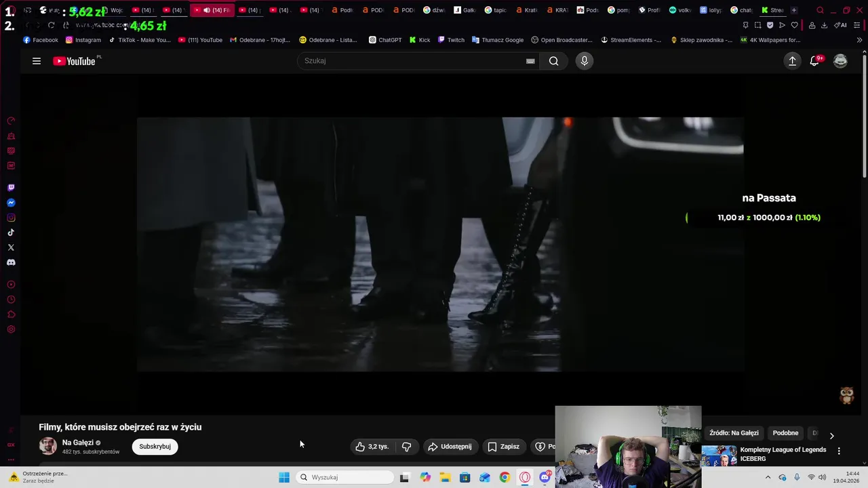Open File Explorer from the taskbar
868x488 pixels.
[445, 477]
